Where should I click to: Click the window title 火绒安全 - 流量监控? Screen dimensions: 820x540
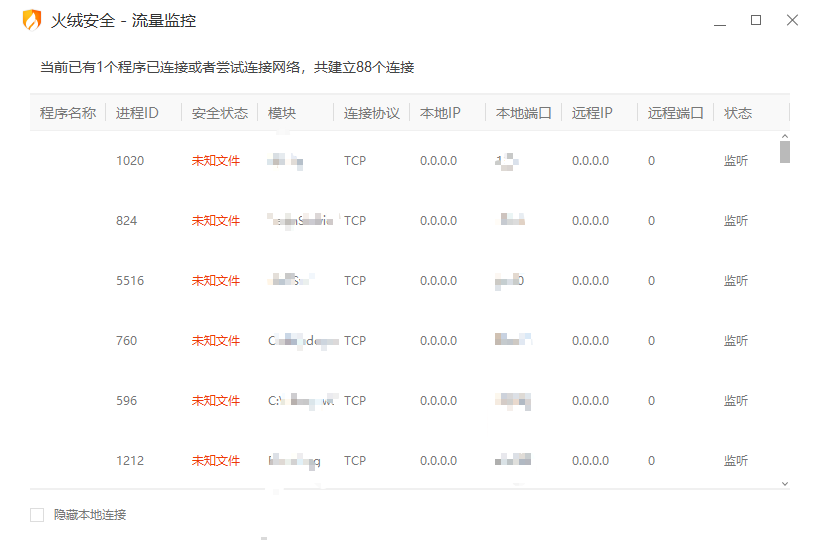pyautogui.click(x=123, y=20)
